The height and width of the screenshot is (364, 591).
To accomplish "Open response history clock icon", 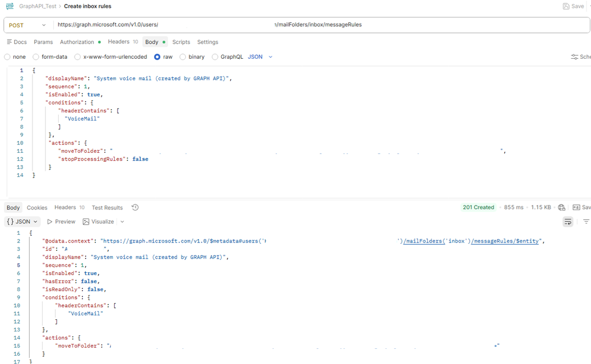I will pyautogui.click(x=135, y=207).
